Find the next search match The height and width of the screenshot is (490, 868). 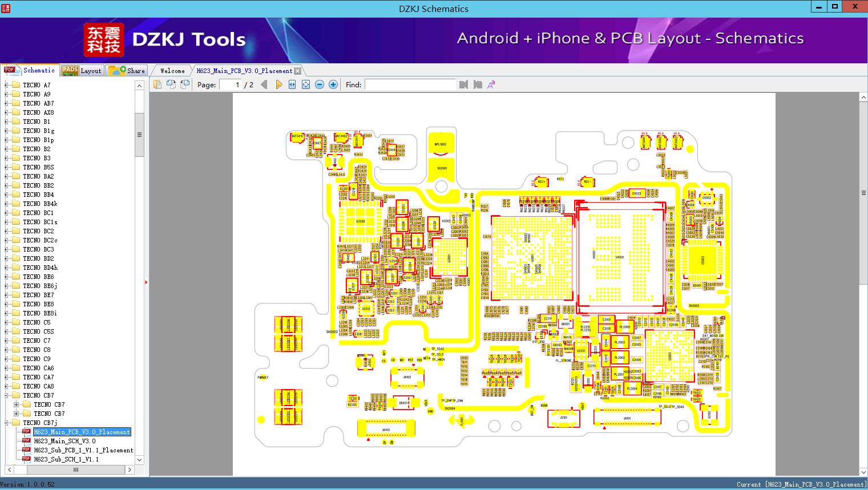(478, 84)
